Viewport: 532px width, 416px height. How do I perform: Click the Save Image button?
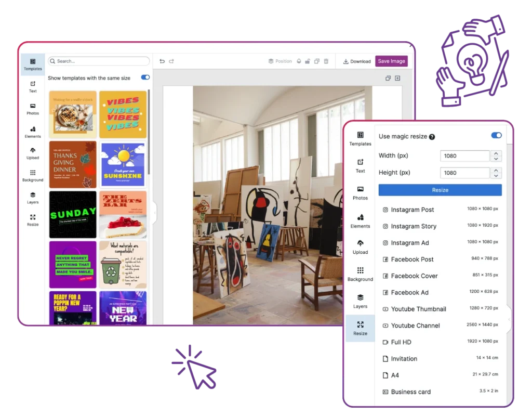(x=391, y=61)
